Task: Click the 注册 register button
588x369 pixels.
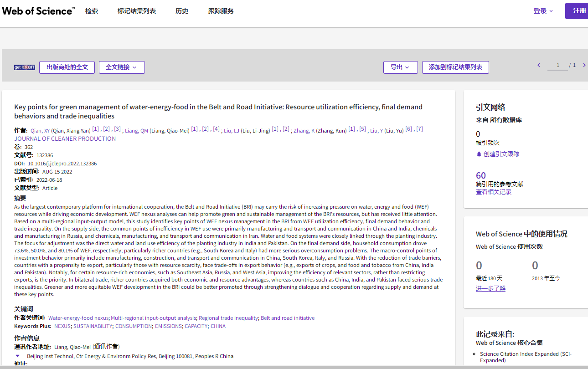Action: click(578, 11)
